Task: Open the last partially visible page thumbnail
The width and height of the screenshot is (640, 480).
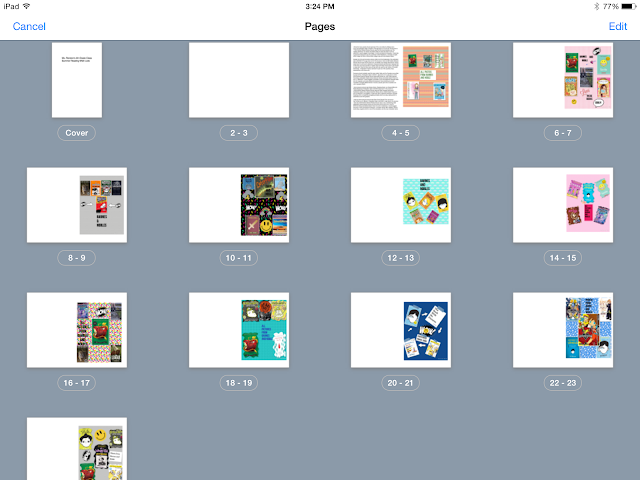Action: tap(77, 449)
